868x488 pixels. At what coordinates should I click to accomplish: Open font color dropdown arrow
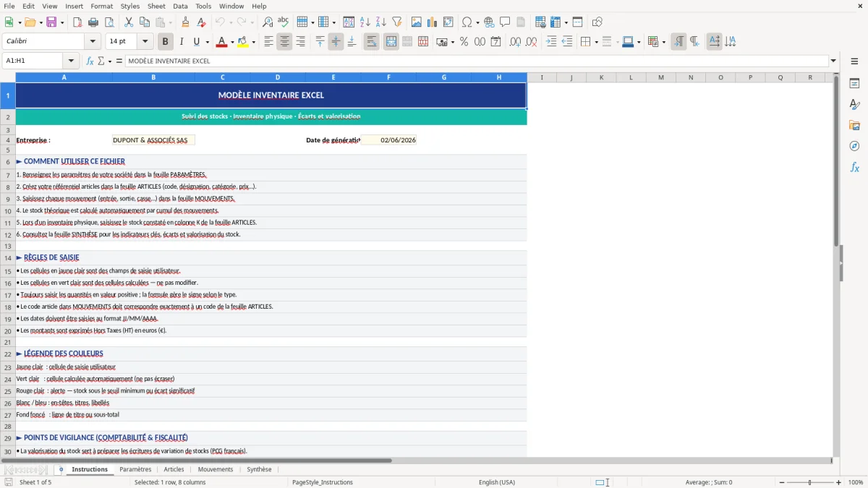point(232,42)
